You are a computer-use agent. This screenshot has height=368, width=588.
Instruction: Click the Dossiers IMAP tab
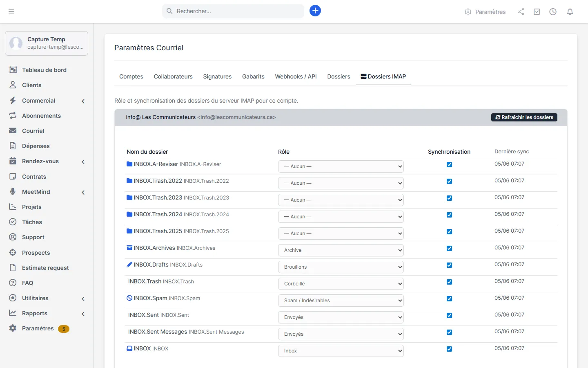383,76
